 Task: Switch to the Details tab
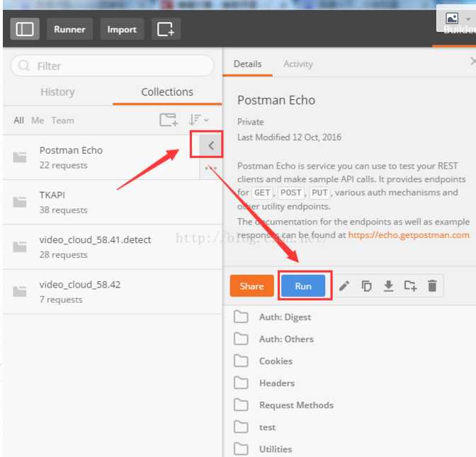pyautogui.click(x=247, y=64)
